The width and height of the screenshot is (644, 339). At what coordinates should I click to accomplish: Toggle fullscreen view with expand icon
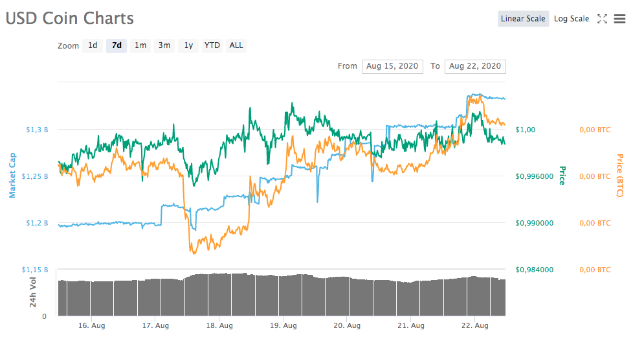[602, 19]
